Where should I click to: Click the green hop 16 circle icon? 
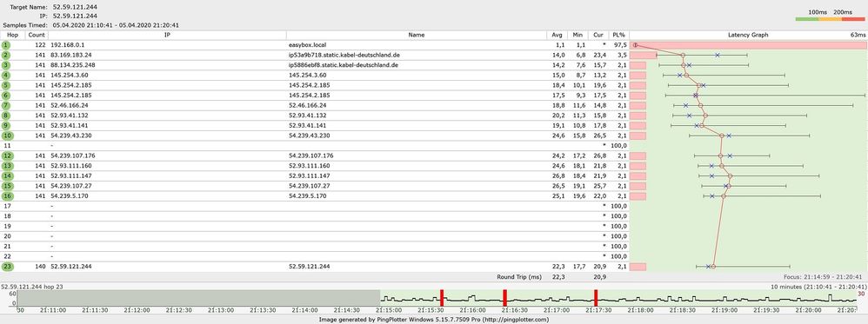pyautogui.click(x=7, y=195)
